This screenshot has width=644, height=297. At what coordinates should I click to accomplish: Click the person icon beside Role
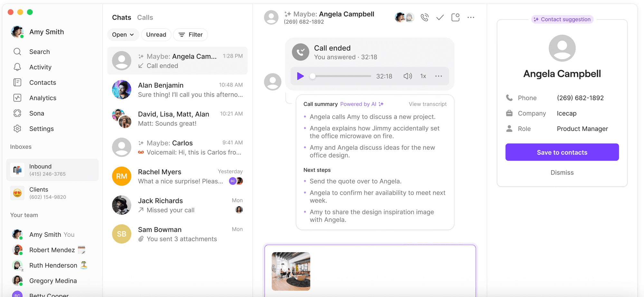coord(509,129)
